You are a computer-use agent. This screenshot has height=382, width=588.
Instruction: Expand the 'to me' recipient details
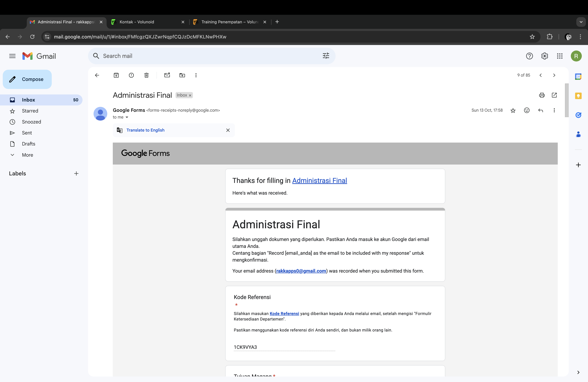point(127,117)
